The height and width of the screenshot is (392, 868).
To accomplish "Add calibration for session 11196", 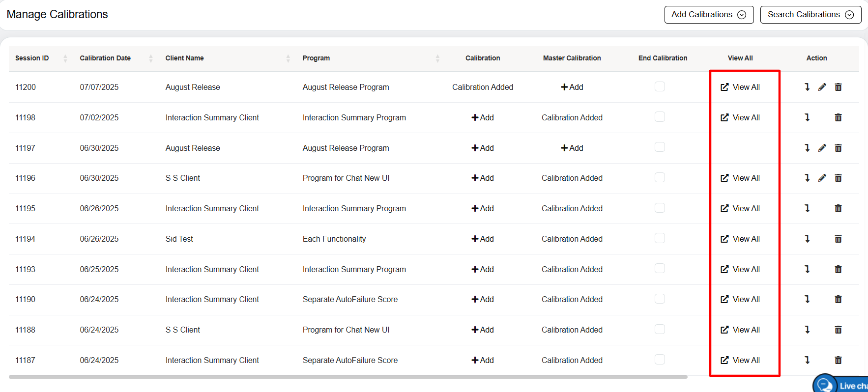I will click(x=483, y=178).
